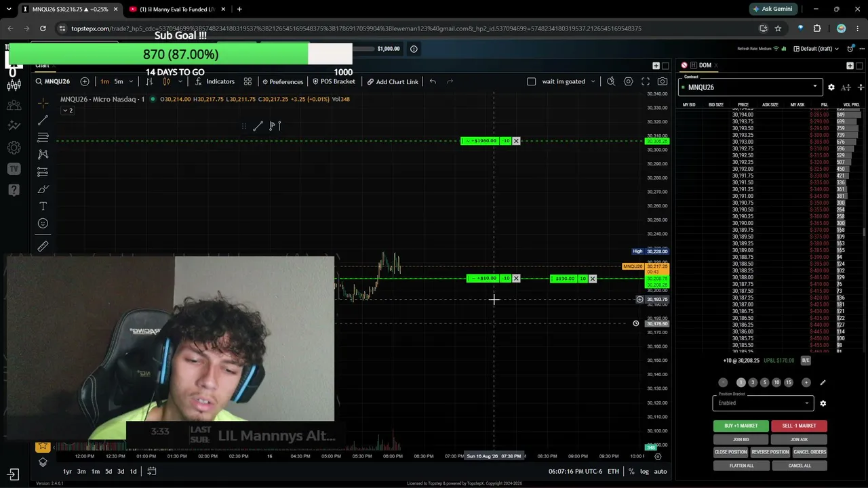This screenshot has width=868, height=488.
Task: Select order quantity 1
Action: tap(741, 382)
